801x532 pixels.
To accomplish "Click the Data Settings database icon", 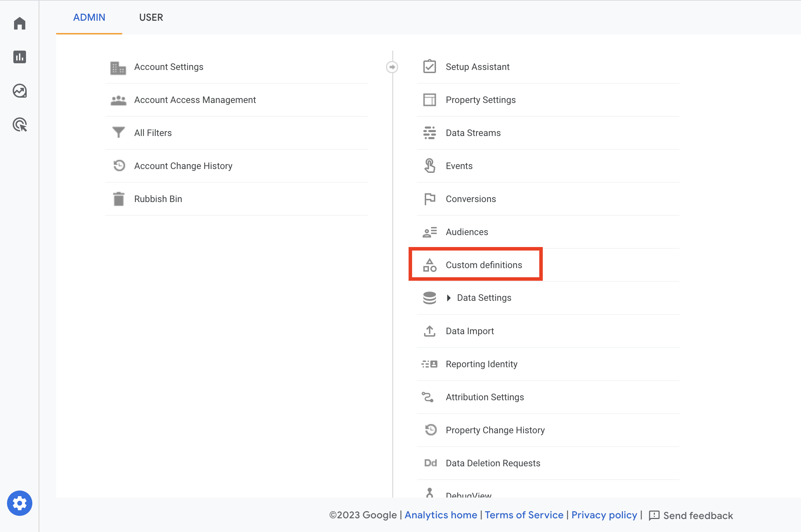I will (429, 298).
